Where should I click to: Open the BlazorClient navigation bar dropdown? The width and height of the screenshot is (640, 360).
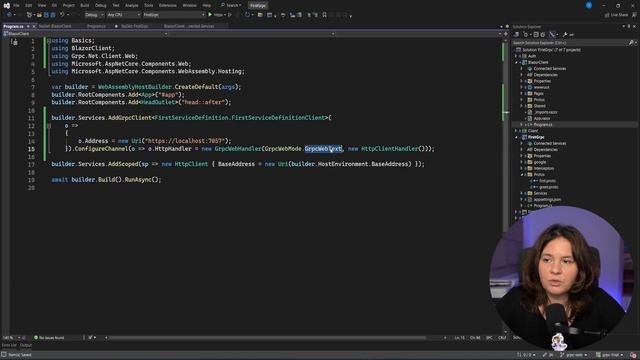point(86,34)
